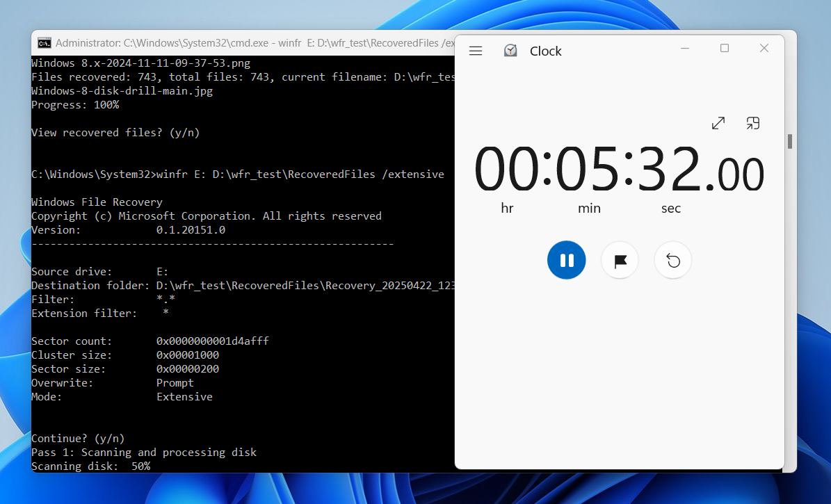Image resolution: width=831 pixels, height=504 pixels.
Task: Enable keep-on-top compact overlay mode
Action: click(x=752, y=123)
